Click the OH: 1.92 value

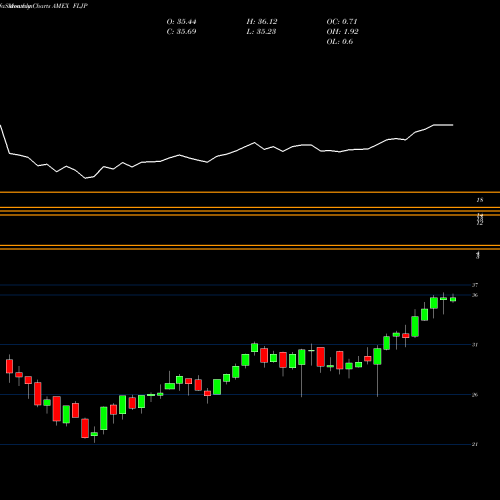pos(342,32)
